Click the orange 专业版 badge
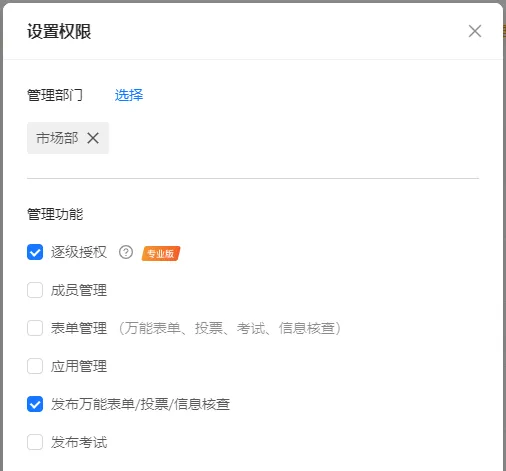This screenshot has width=506, height=471. coord(161,253)
